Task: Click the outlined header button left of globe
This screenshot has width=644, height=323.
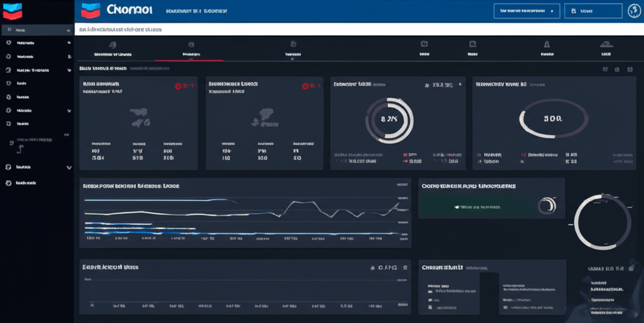Action: (593, 11)
